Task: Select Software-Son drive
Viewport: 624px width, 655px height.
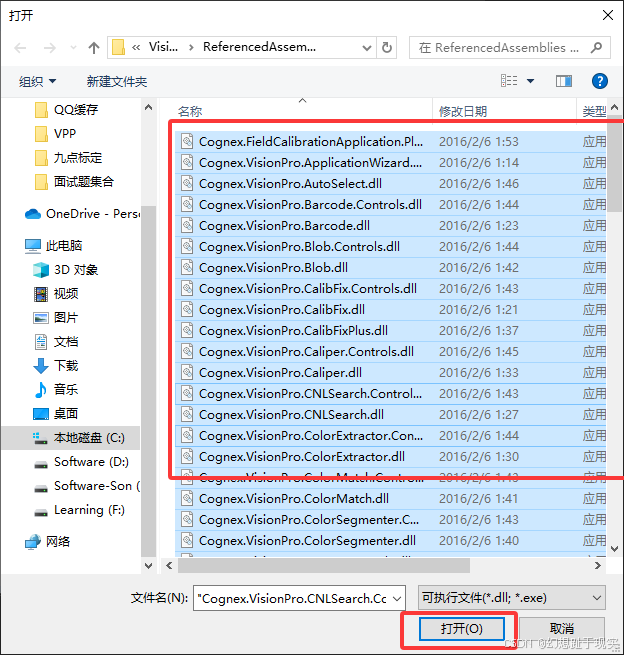Action: point(87,486)
